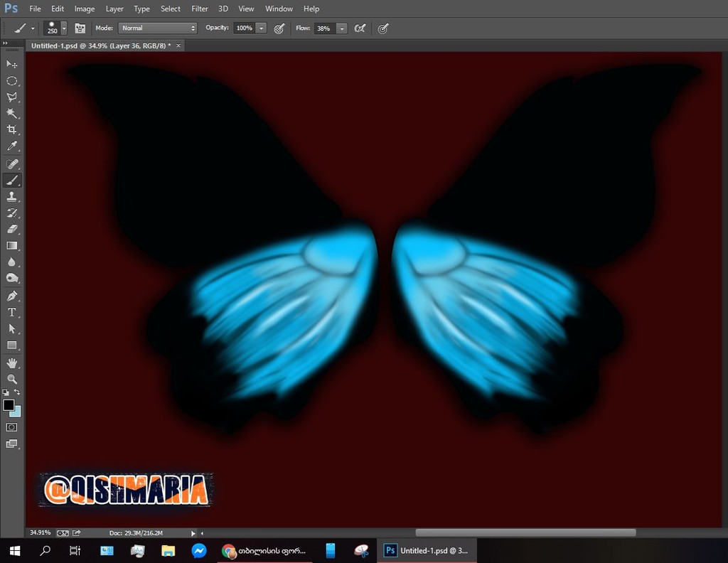Choose the Eraser tool
This screenshot has width=728, height=563.
(x=12, y=229)
